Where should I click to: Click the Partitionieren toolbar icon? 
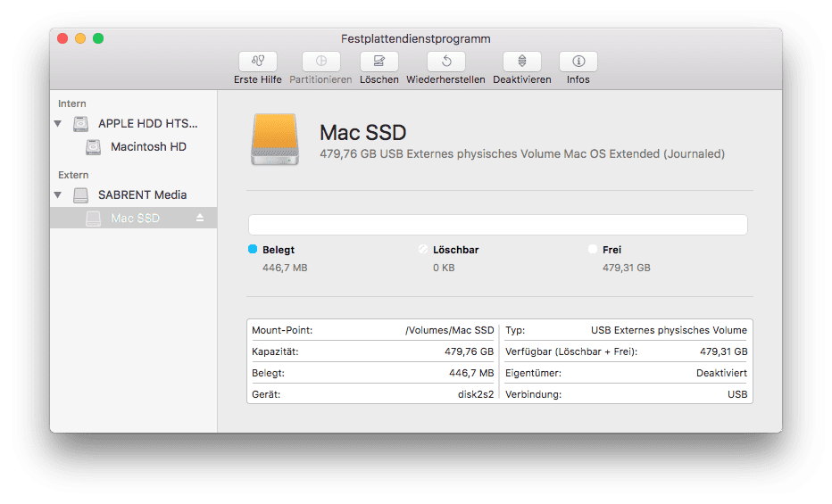pos(320,62)
